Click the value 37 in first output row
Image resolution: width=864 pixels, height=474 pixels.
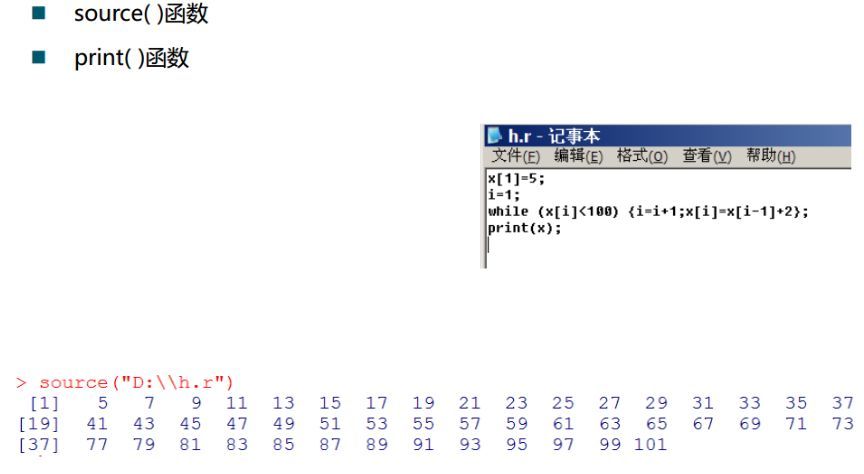pyautogui.click(x=843, y=403)
